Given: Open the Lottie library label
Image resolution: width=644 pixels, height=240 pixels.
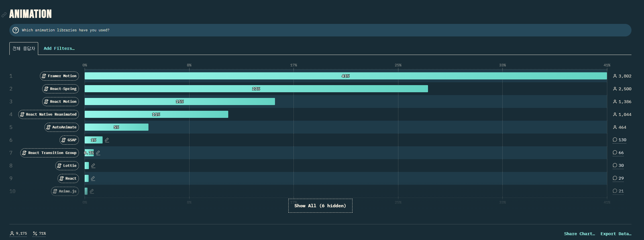Looking at the screenshot, I should [67, 166].
